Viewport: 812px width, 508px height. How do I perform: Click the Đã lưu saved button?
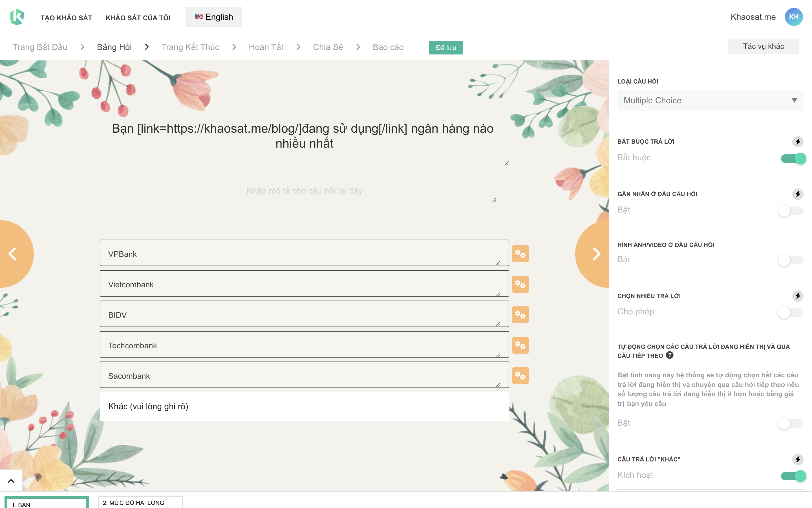click(445, 47)
